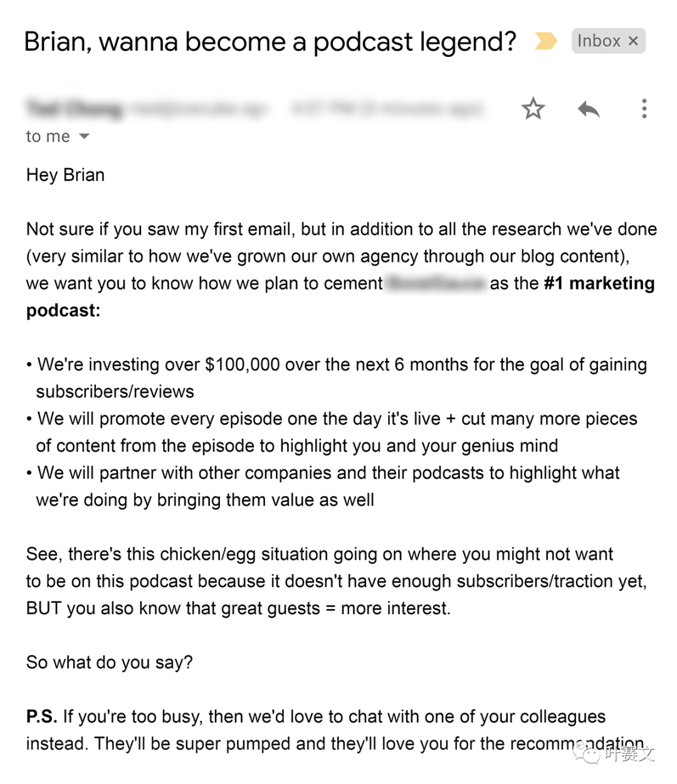Click the blurred sender name

[x=74, y=109]
